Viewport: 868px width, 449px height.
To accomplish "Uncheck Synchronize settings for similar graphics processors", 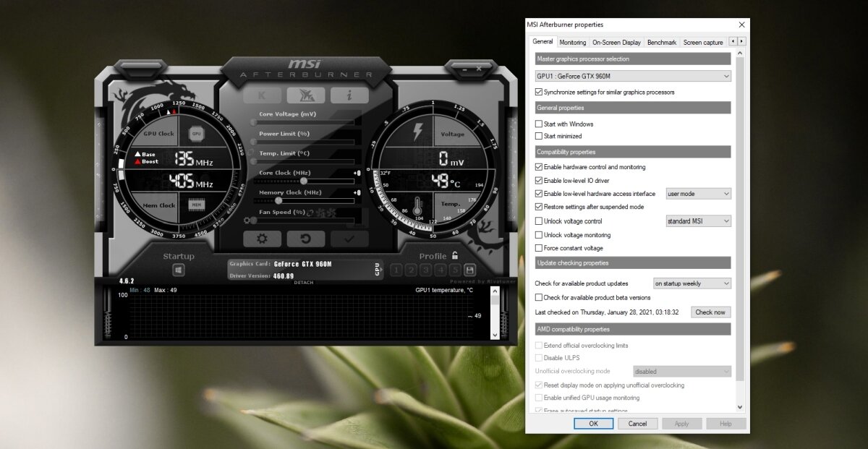I will tap(538, 93).
